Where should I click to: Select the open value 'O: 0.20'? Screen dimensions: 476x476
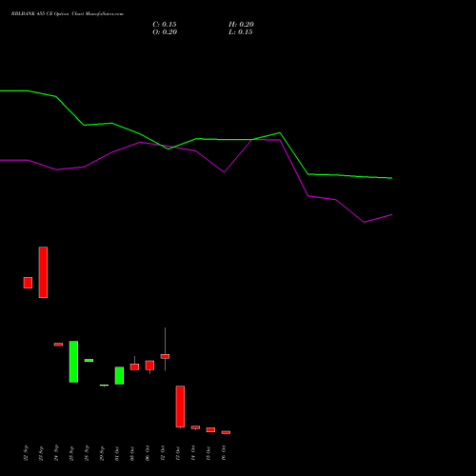(x=165, y=32)
